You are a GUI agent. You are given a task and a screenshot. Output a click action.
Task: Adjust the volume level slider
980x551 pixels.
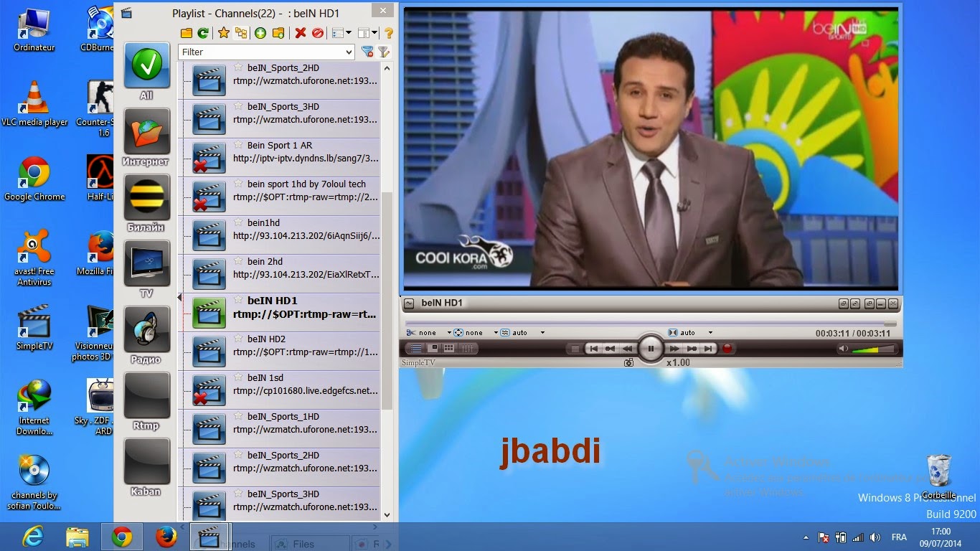click(872, 349)
